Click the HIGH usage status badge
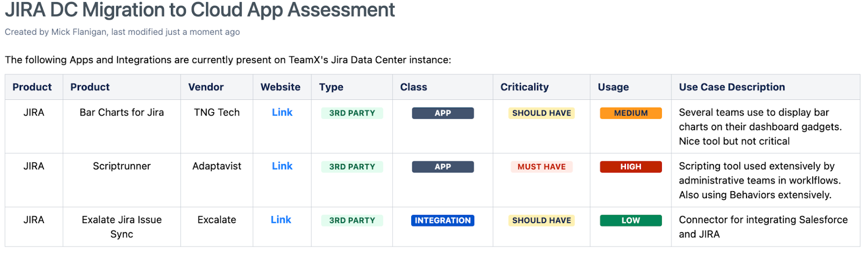 coord(630,167)
